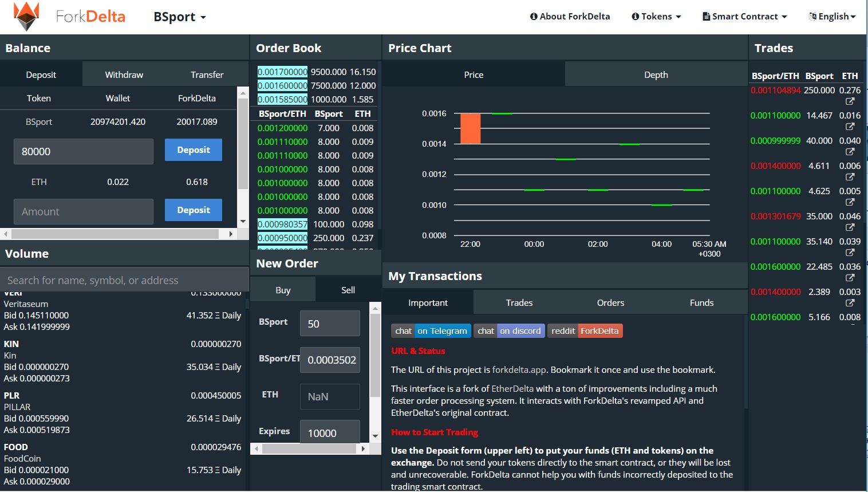Click down arrow of Balance panel scrollbar

coord(243,221)
